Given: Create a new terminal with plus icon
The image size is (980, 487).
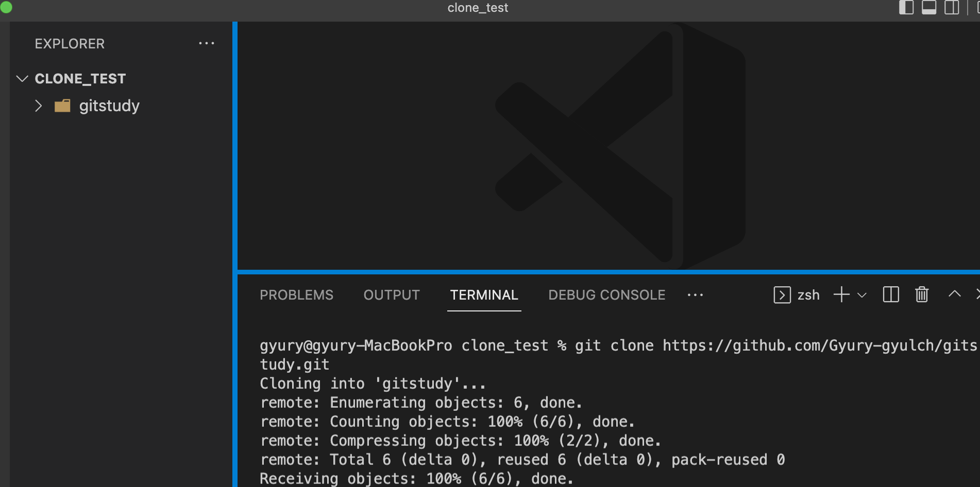Looking at the screenshot, I should click(x=841, y=294).
